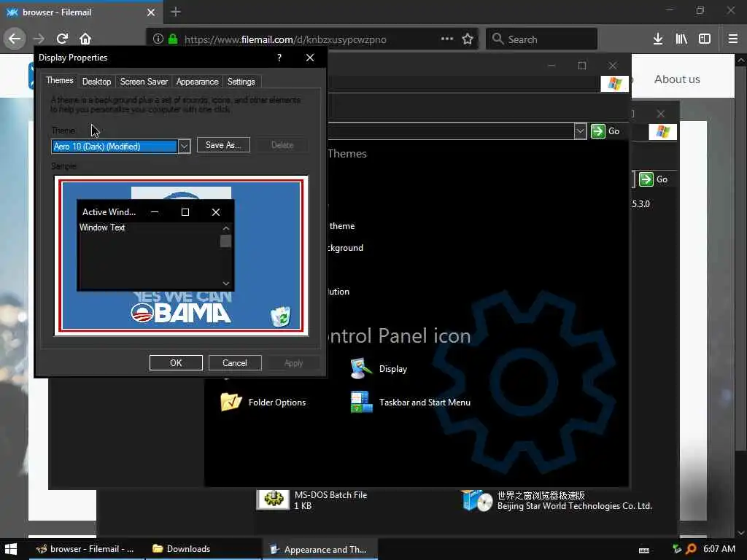The width and height of the screenshot is (747, 560).
Task: Select Appearance and Themes taskbar button
Action: tap(320, 550)
